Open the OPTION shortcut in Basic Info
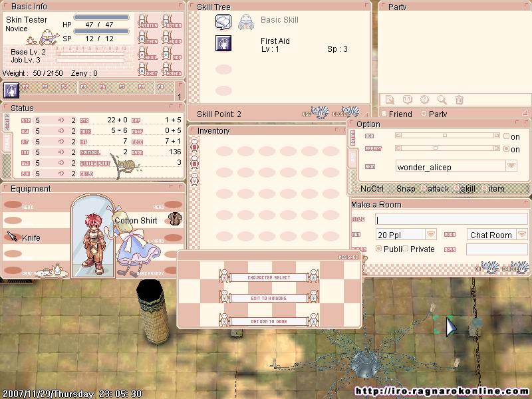532x399 pixels. pyautogui.click(x=172, y=21)
